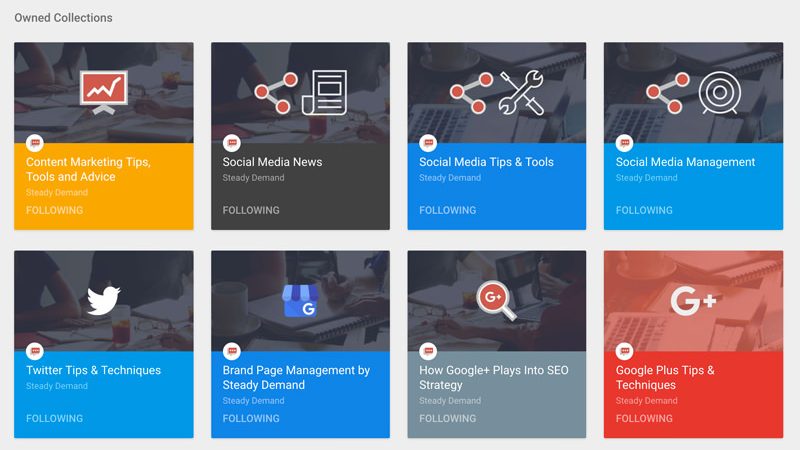Click owner avatar on Twitter Tips & Techniques card
This screenshot has height=450, width=800.
pyautogui.click(x=35, y=351)
